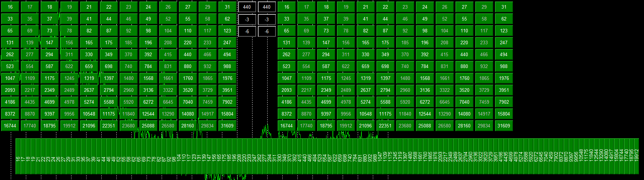Click 440 button in left grid
The height and width of the screenshot is (180, 644).
point(188,54)
